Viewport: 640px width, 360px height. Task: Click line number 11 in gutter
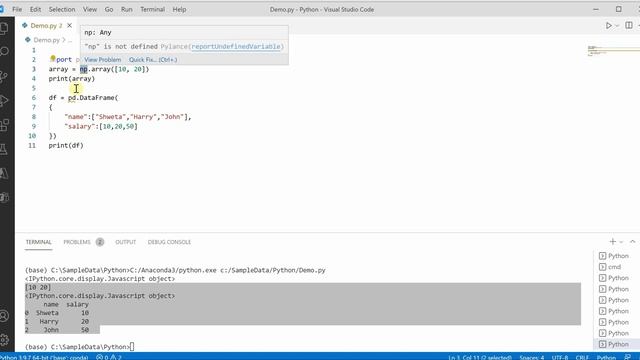32,145
